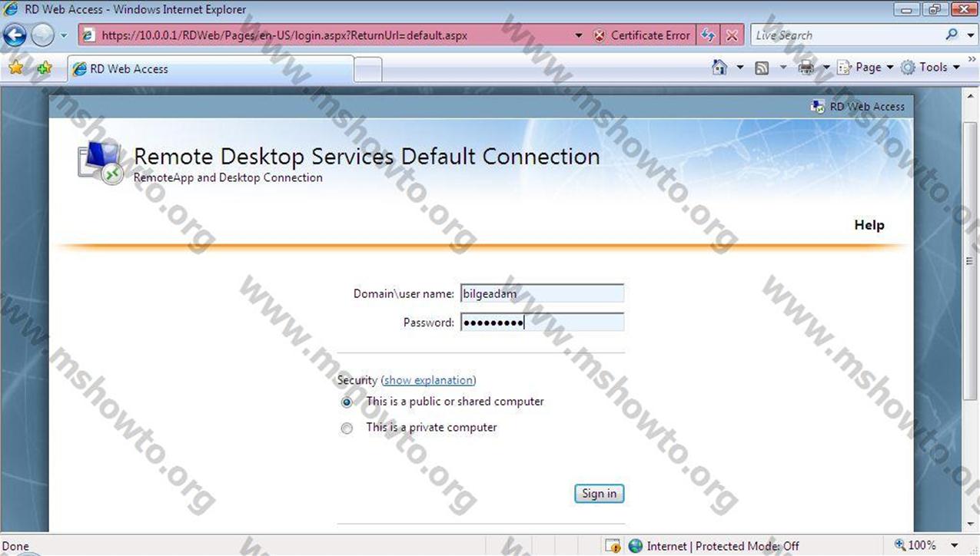Open the show explanation link

click(428, 380)
